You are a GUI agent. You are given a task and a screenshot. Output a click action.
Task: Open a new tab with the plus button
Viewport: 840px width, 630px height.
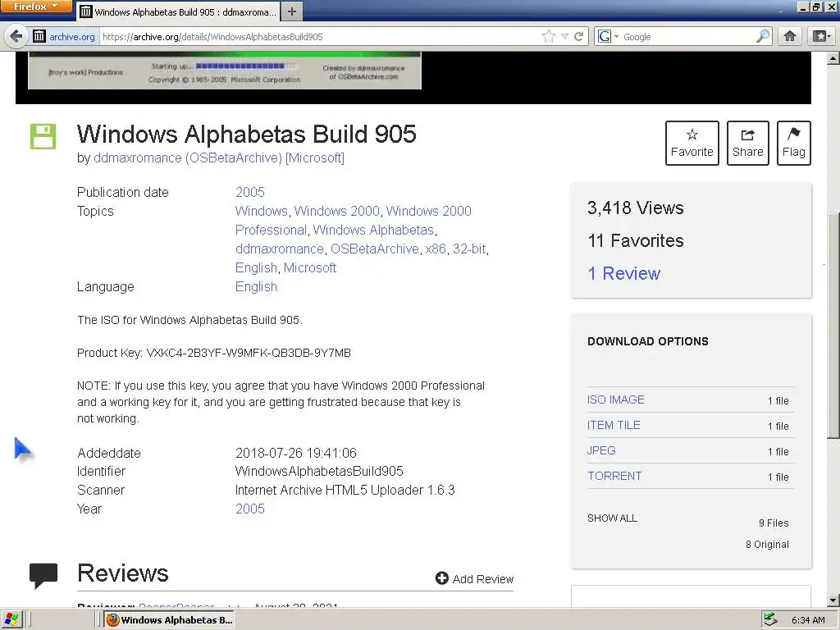pos(292,11)
